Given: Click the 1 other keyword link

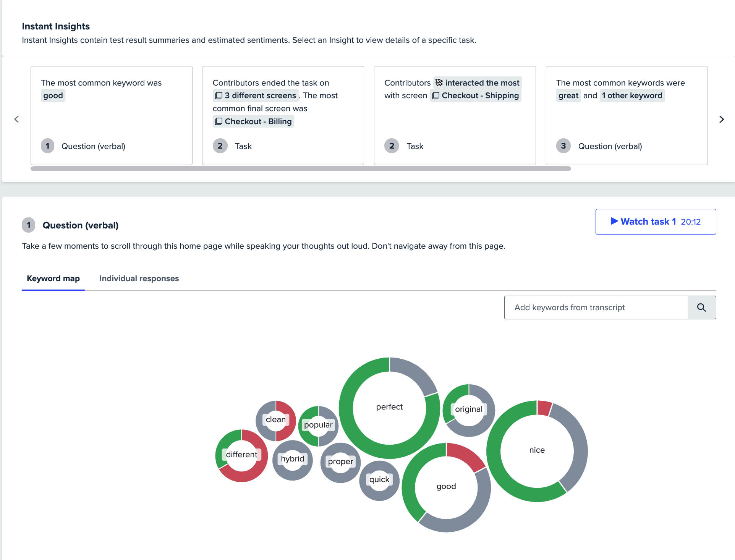Looking at the screenshot, I should tap(632, 95).
